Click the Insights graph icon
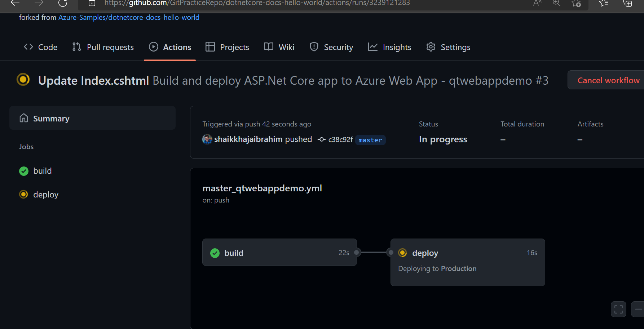This screenshot has height=329, width=644. (x=372, y=47)
